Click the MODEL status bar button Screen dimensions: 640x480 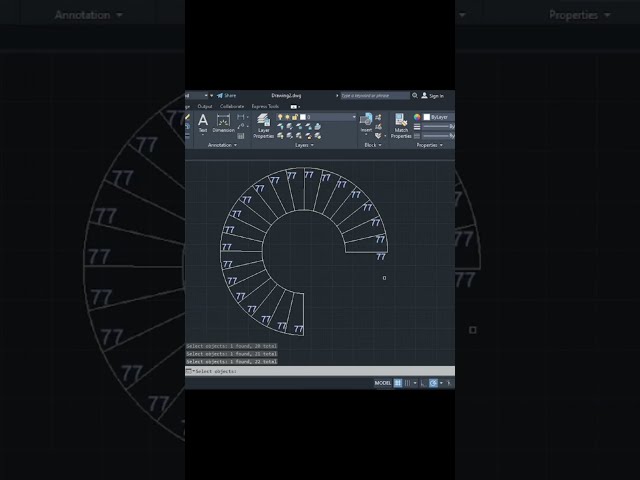(382, 383)
